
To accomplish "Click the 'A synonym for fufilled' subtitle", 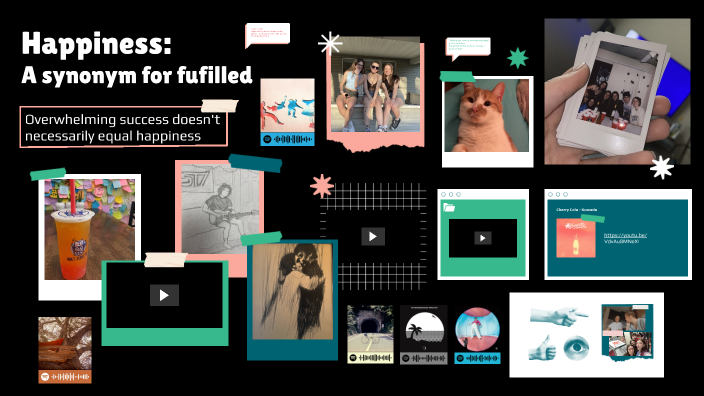I will (137, 75).
